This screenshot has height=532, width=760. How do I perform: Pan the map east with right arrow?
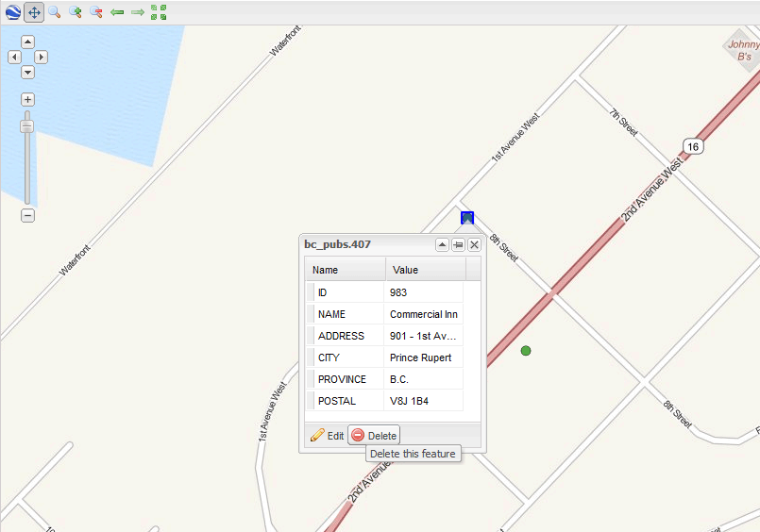(42, 58)
